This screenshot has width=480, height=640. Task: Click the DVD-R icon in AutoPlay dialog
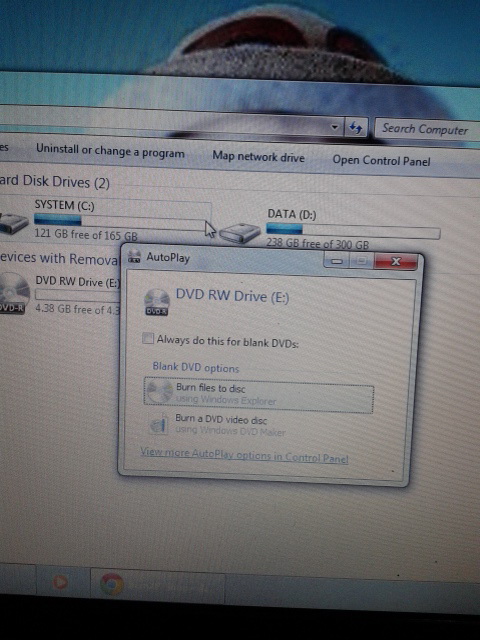[x=157, y=302]
